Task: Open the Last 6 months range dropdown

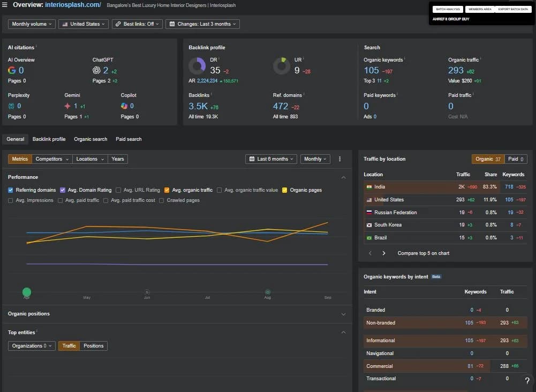Action: 271,159
